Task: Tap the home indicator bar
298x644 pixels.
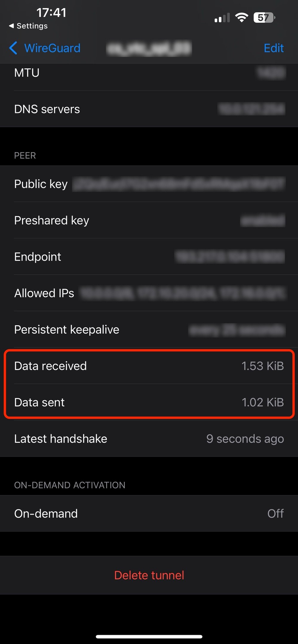Action: tap(149, 637)
